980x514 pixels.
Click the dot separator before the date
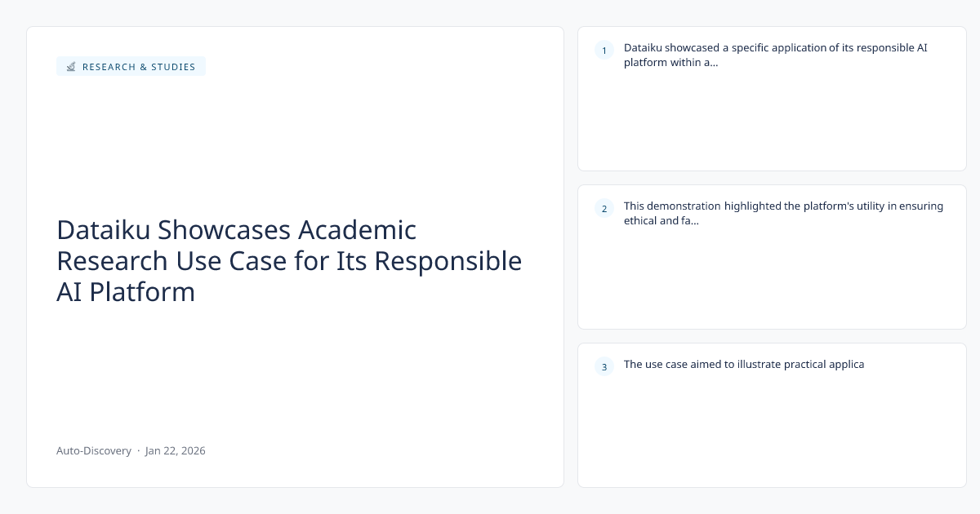[138, 450]
